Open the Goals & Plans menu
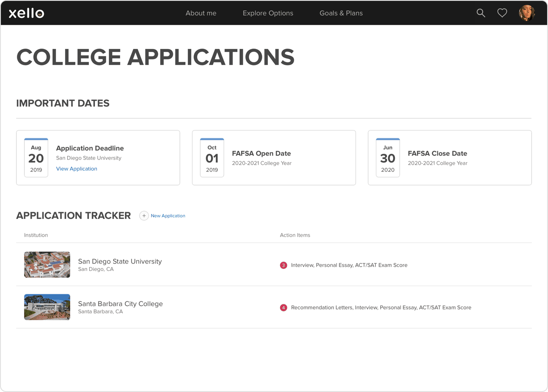548x392 pixels. coord(341,13)
